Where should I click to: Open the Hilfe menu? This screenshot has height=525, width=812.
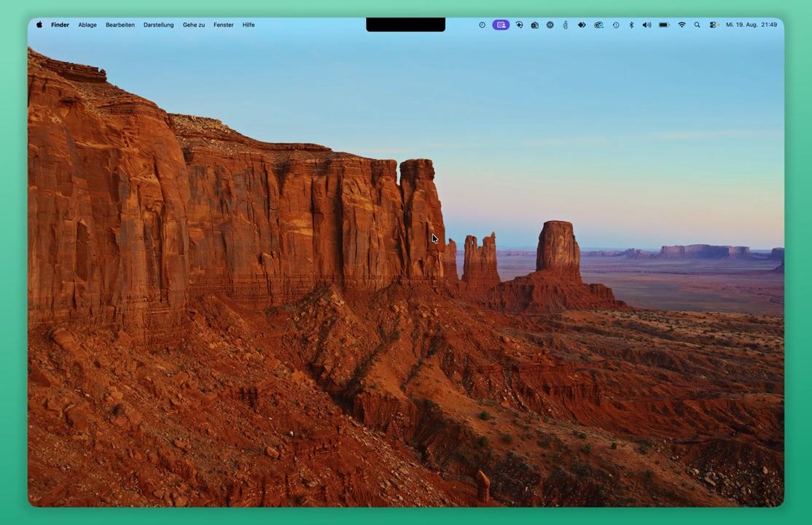(x=249, y=24)
